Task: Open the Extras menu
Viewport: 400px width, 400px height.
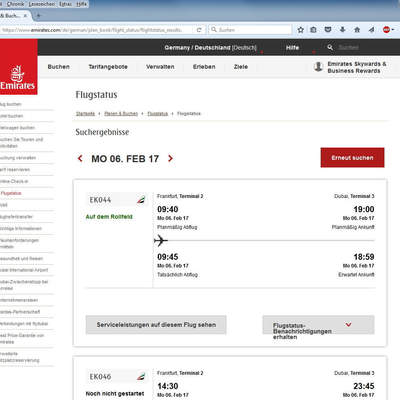Action: 66,4
